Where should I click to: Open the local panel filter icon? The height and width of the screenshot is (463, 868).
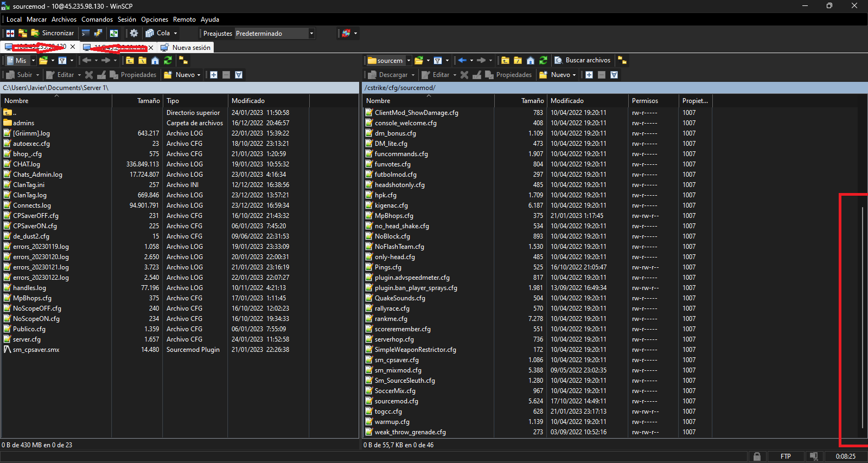tap(62, 60)
